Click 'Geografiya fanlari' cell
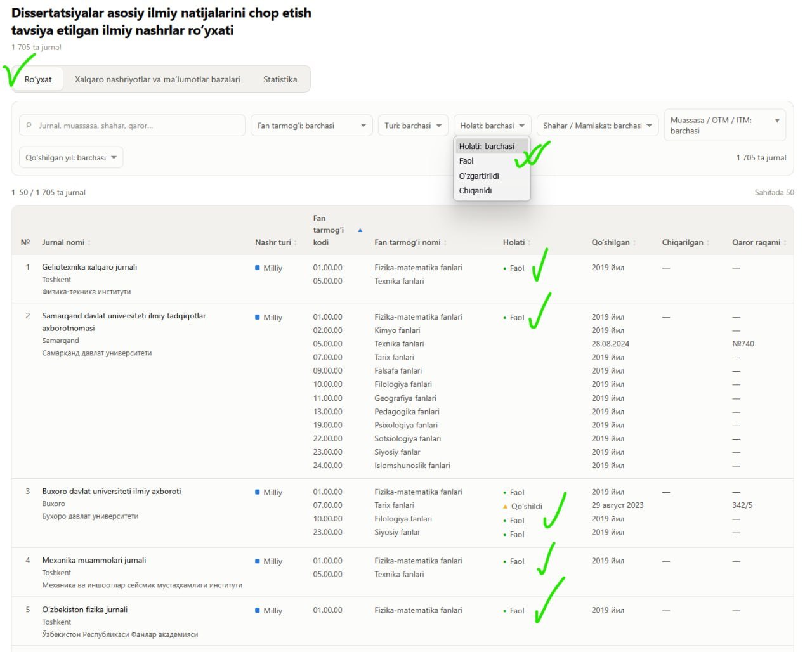812x652 pixels. pyautogui.click(x=405, y=398)
